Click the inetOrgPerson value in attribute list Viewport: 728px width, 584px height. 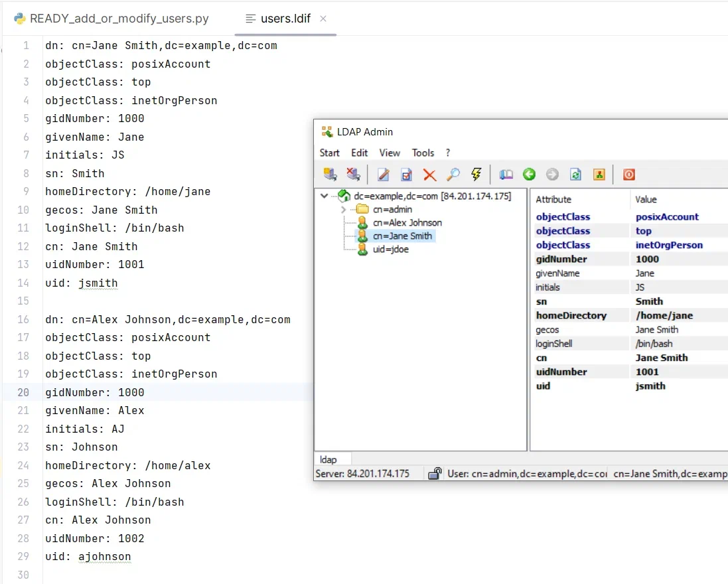coord(669,245)
